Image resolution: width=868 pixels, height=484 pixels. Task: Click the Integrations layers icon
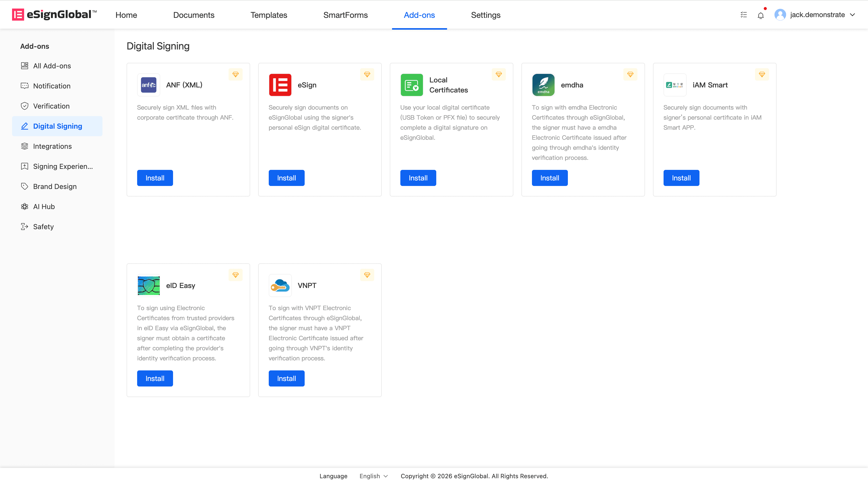(25, 146)
